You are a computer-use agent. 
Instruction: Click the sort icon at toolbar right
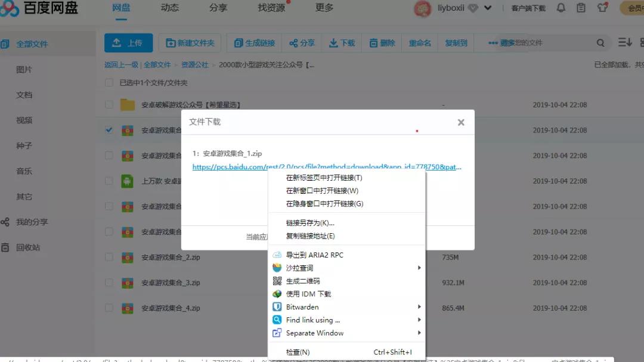pos(624,42)
